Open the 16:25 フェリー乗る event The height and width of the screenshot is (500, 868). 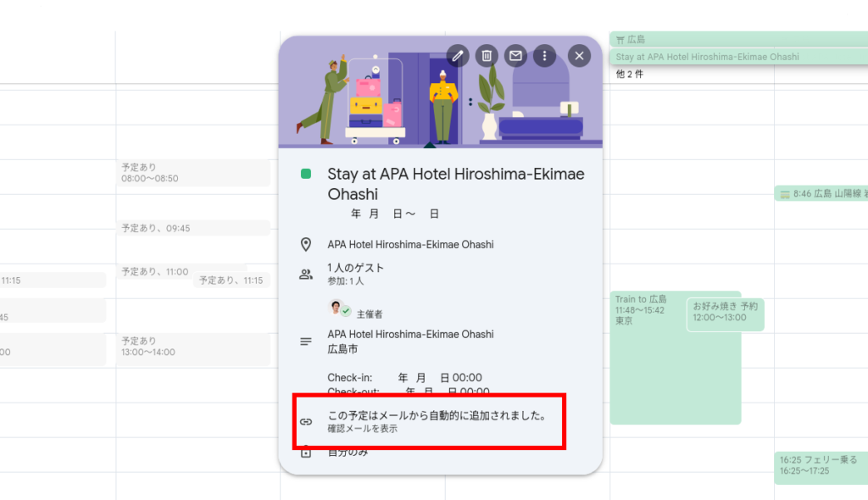[821, 468]
